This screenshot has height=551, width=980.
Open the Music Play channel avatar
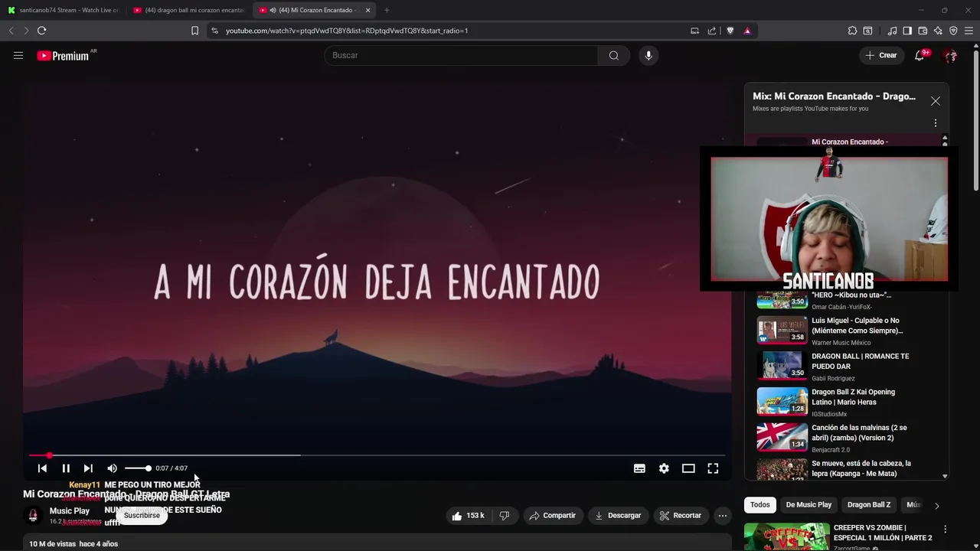coord(33,516)
